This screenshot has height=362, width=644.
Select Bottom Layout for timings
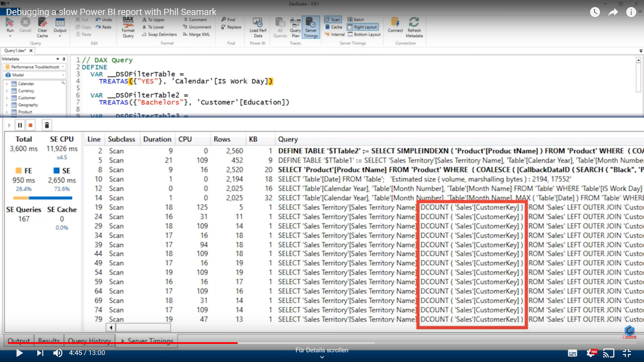tap(364, 35)
